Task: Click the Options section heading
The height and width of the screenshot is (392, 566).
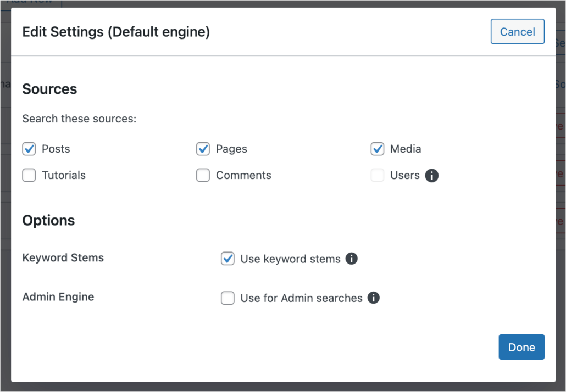Action: pyautogui.click(x=48, y=220)
